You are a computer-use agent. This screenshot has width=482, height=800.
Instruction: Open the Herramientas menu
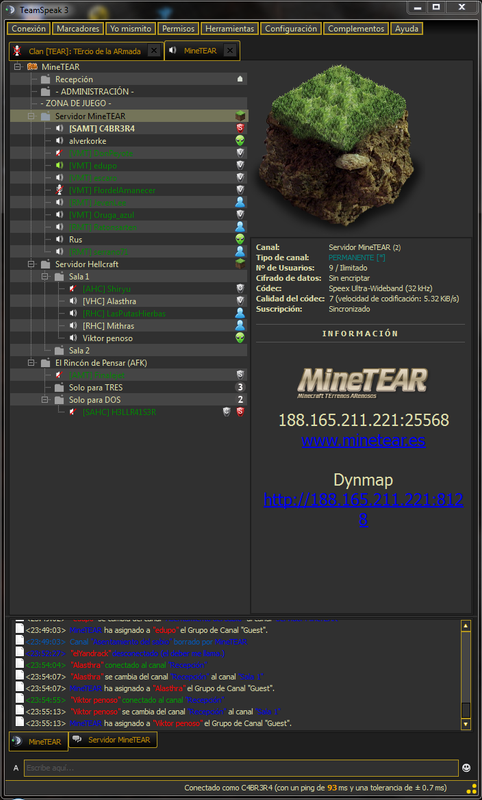point(230,29)
